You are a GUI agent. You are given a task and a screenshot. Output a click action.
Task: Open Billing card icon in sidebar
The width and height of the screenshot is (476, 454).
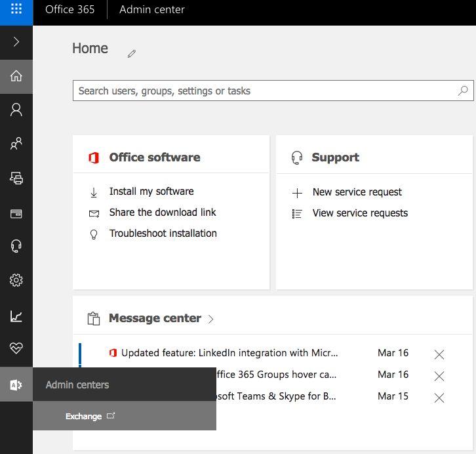(16, 213)
